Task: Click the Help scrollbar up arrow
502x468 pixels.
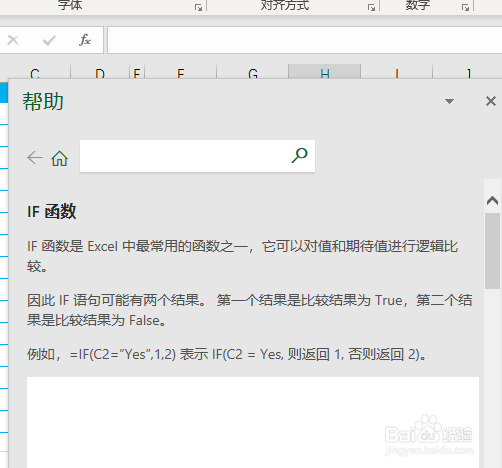Action: point(492,200)
